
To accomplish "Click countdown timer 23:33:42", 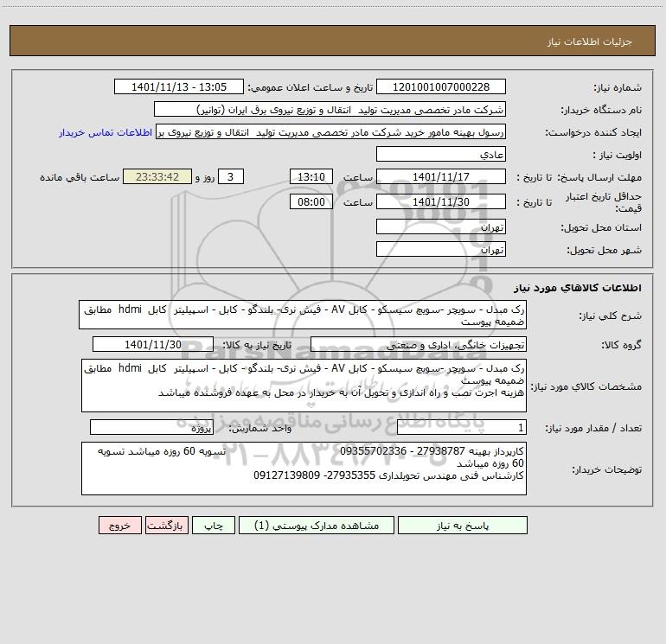I will coord(157,176).
